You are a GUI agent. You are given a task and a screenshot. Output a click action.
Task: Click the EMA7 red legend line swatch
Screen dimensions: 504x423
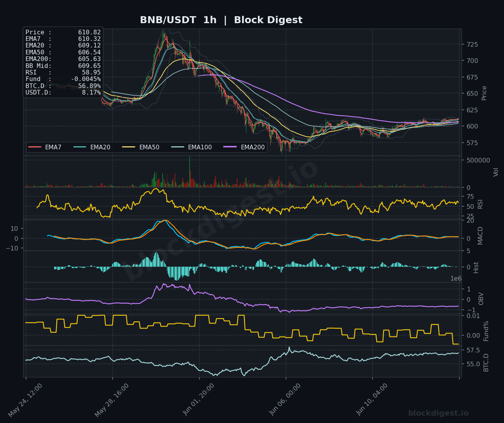(x=35, y=147)
